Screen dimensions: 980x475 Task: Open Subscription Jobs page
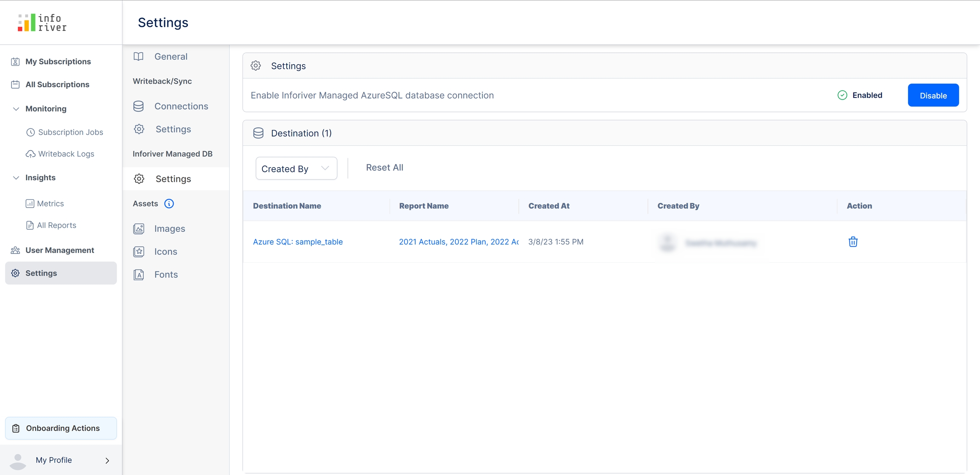click(70, 132)
